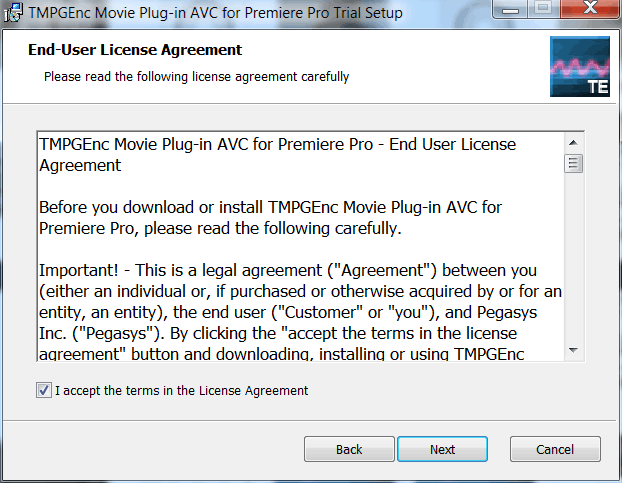Click the scroll up arrow of the license text

click(x=573, y=143)
